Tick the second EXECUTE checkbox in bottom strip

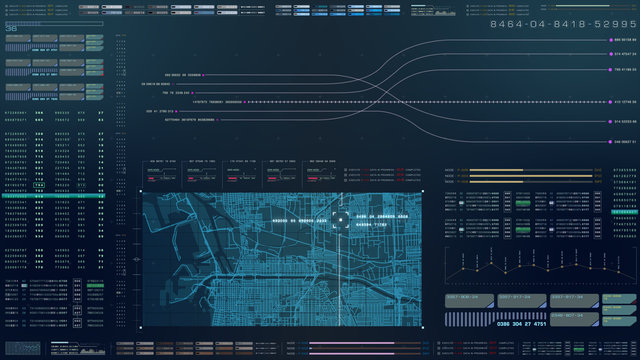click(x=439, y=348)
